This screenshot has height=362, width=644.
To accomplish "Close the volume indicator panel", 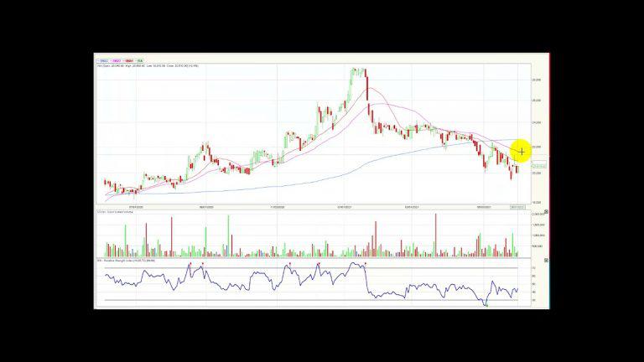I will pos(546,212).
